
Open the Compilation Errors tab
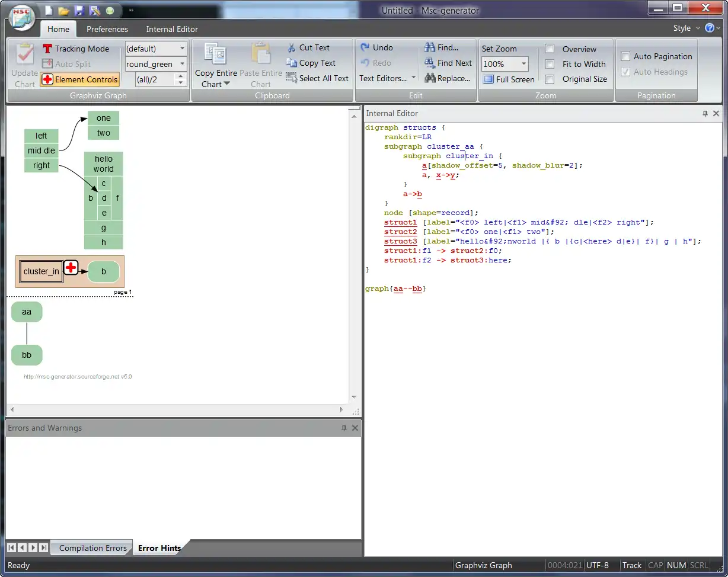(92, 548)
